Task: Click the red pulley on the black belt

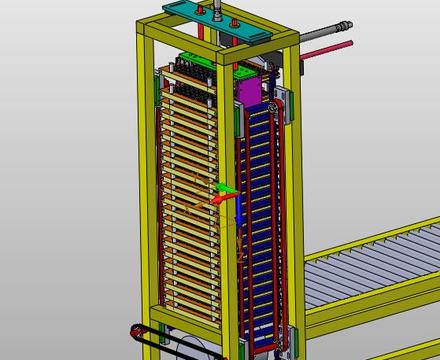Action: click(136, 332)
